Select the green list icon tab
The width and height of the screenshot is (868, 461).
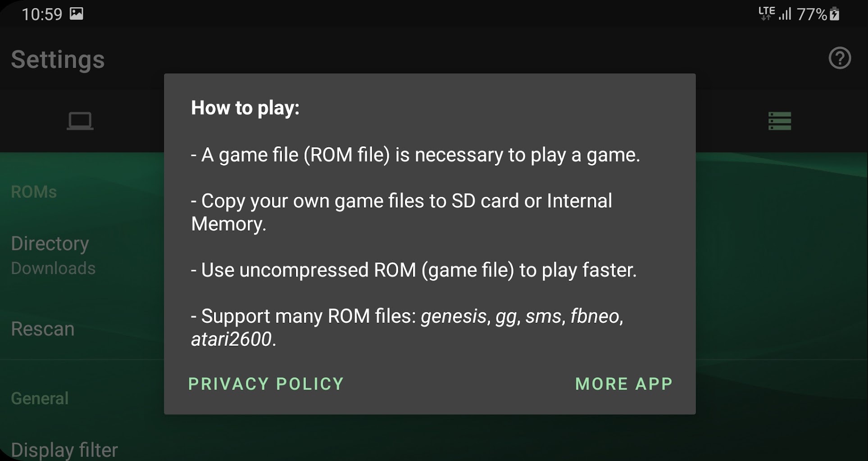tap(780, 121)
